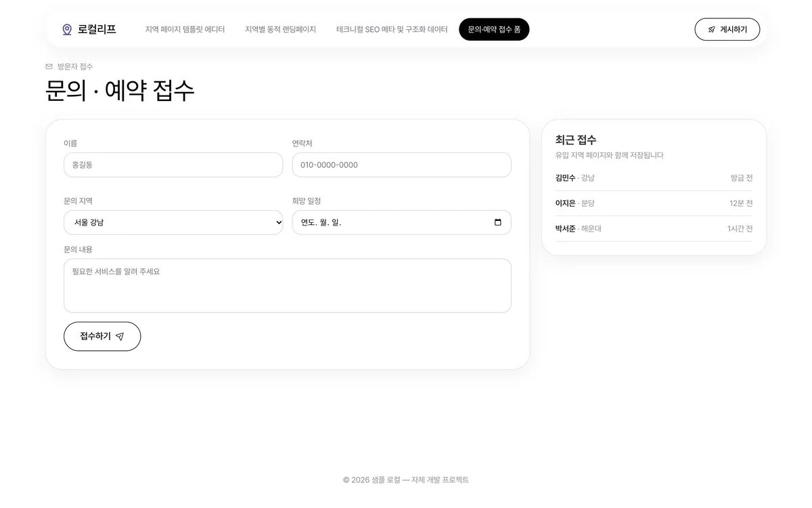The width and height of the screenshot is (812, 508).
Task: Click the rocket icon in 게시하기 button
Action: [711, 30]
